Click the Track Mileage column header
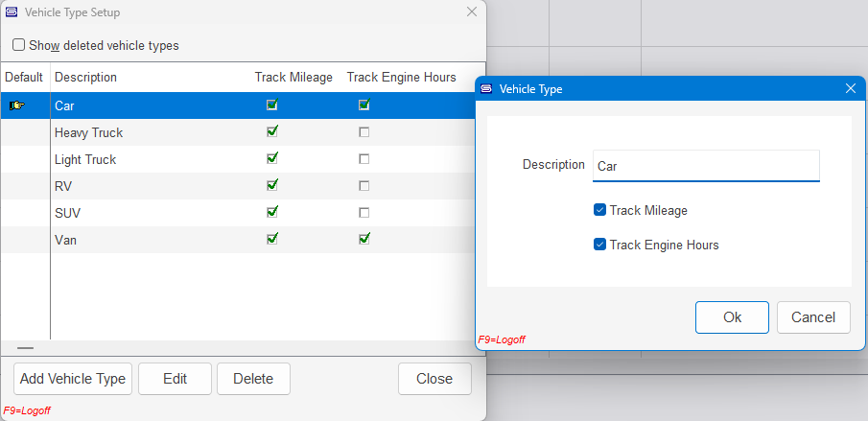Viewport: 868px width, 421px height. point(293,77)
